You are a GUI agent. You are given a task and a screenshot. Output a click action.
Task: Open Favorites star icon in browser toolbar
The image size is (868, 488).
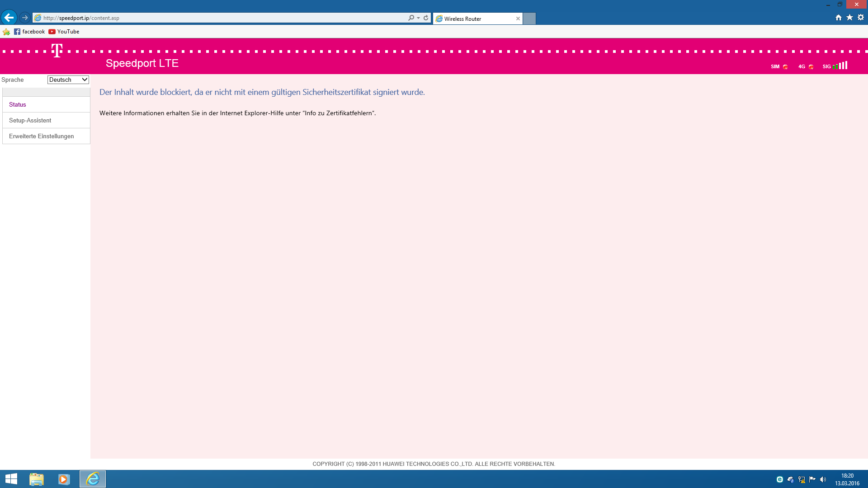849,18
